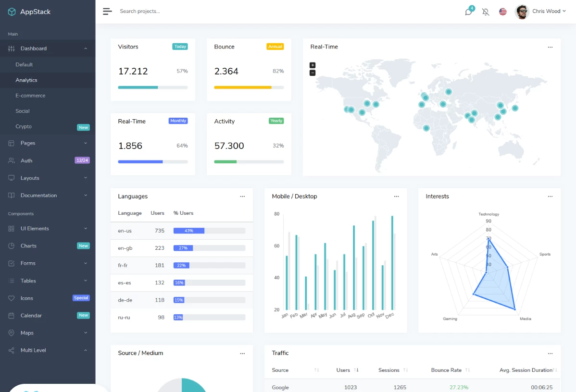The height and width of the screenshot is (392, 576).
Task: Collapse the Dashboard menu chevron
Action: tap(86, 49)
